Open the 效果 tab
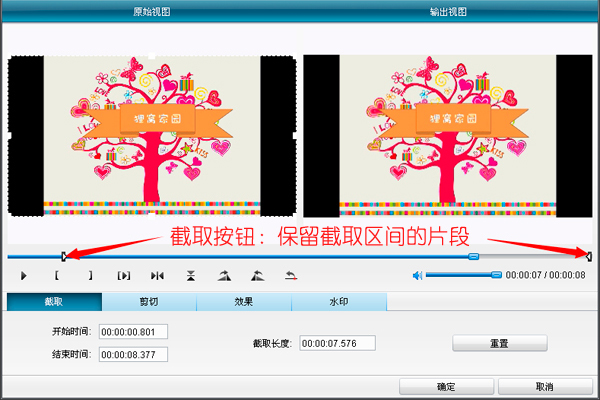 click(244, 302)
